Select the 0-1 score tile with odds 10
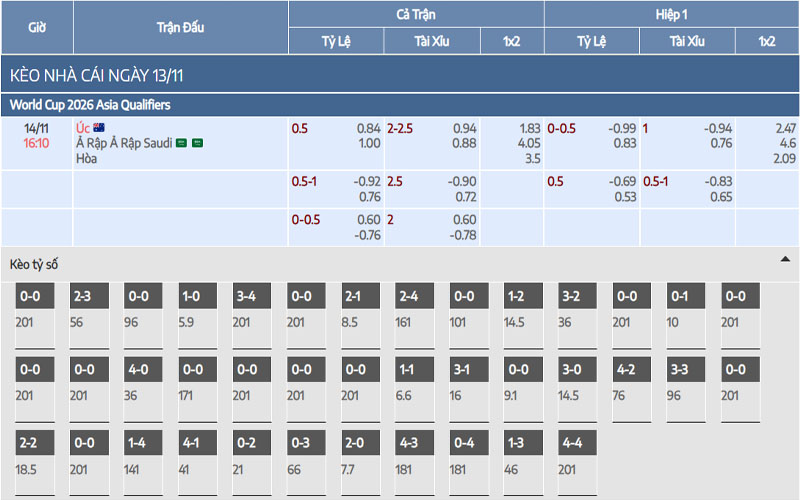Viewport: 800px width, 500px height. coord(678,296)
